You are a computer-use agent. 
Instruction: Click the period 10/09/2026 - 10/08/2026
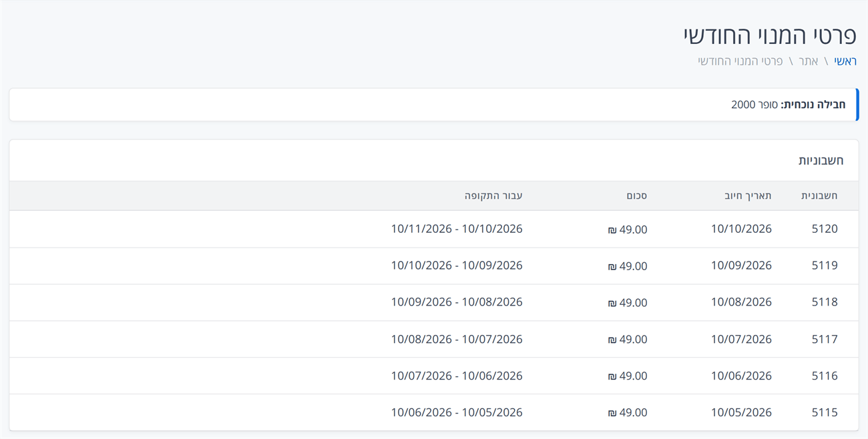pos(457,302)
